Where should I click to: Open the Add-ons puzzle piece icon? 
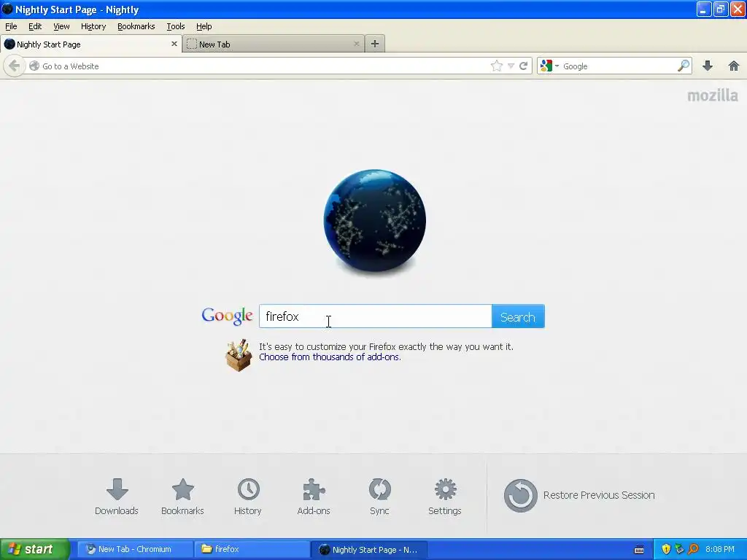314,497
